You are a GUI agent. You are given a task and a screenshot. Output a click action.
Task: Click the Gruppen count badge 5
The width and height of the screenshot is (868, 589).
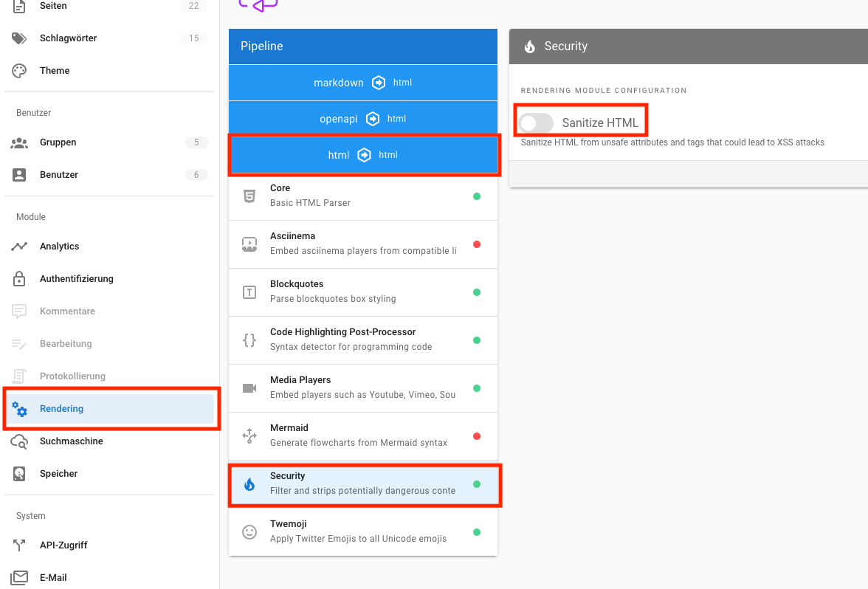coord(196,143)
